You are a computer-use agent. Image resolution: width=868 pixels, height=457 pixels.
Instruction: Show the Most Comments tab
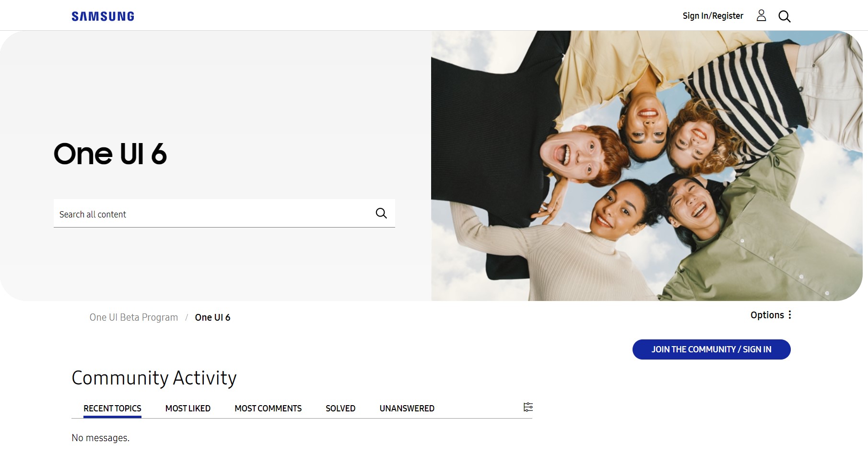click(x=268, y=409)
